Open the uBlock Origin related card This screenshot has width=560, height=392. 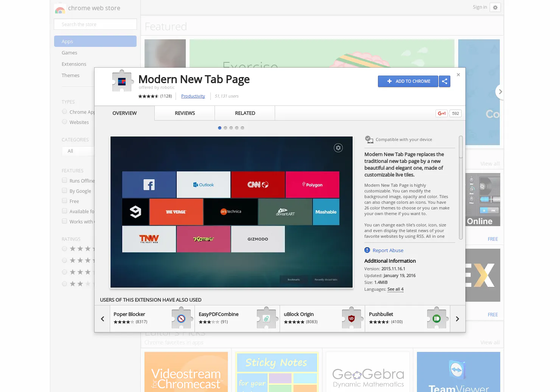pyautogui.click(x=322, y=319)
